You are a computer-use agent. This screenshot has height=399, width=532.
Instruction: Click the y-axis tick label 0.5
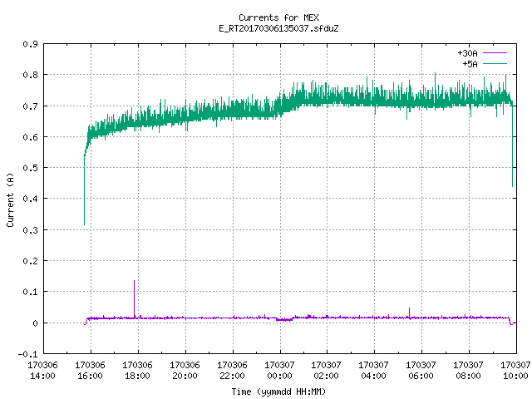30,168
